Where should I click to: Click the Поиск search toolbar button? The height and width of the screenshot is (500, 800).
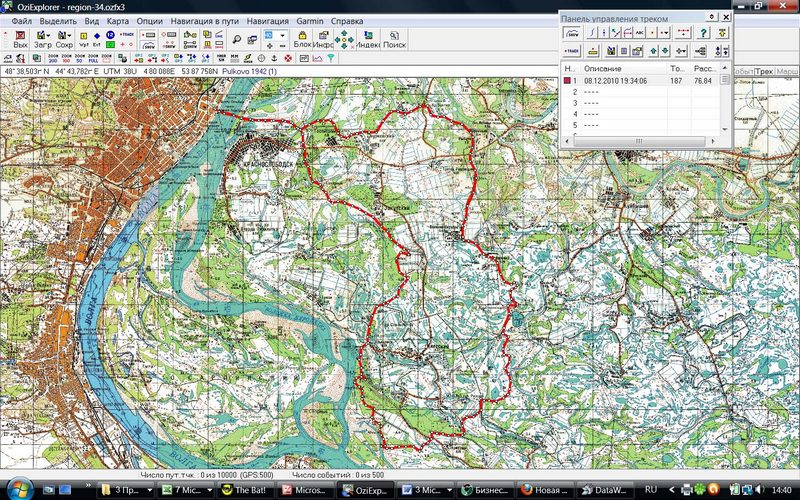(x=394, y=39)
